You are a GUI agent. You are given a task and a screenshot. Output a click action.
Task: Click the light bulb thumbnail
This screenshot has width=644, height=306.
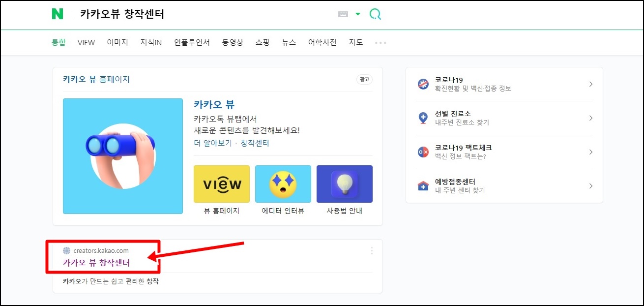pyautogui.click(x=345, y=184)
